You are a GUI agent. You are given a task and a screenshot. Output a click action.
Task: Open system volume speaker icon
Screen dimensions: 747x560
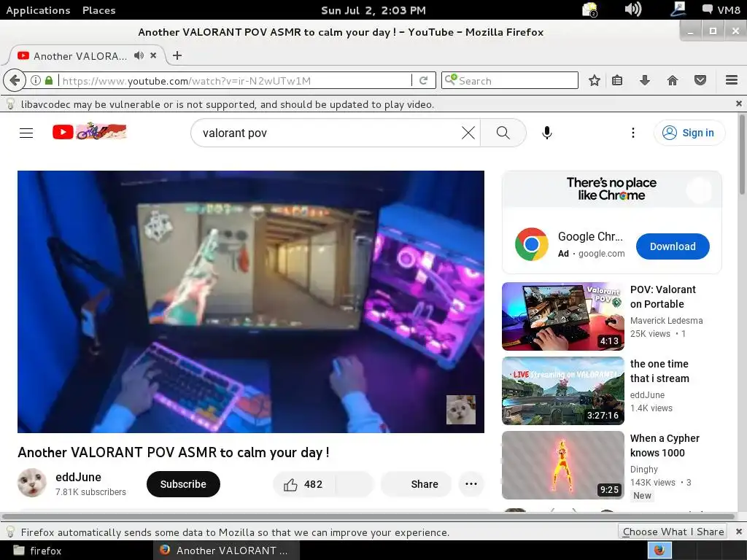tap(632, 9)
